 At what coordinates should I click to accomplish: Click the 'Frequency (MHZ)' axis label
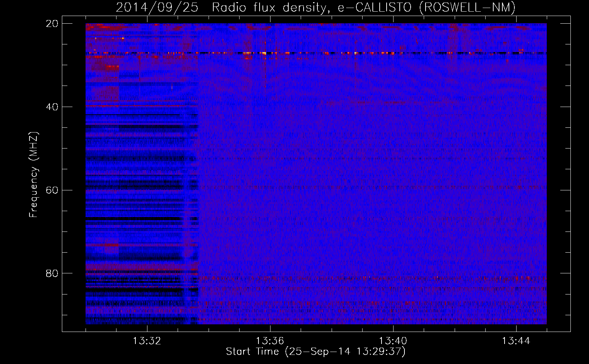(33, 174)
